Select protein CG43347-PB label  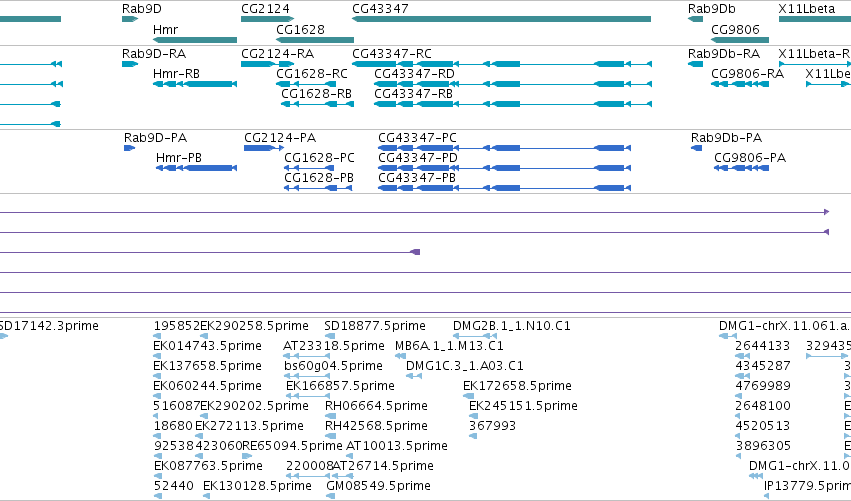tap(417, 177)
